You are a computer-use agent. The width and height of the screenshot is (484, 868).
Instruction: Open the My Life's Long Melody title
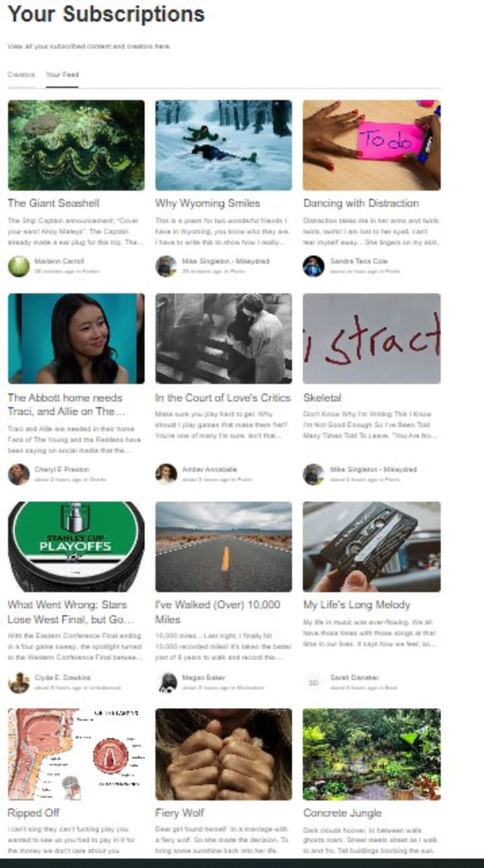[x=356, y=604]
